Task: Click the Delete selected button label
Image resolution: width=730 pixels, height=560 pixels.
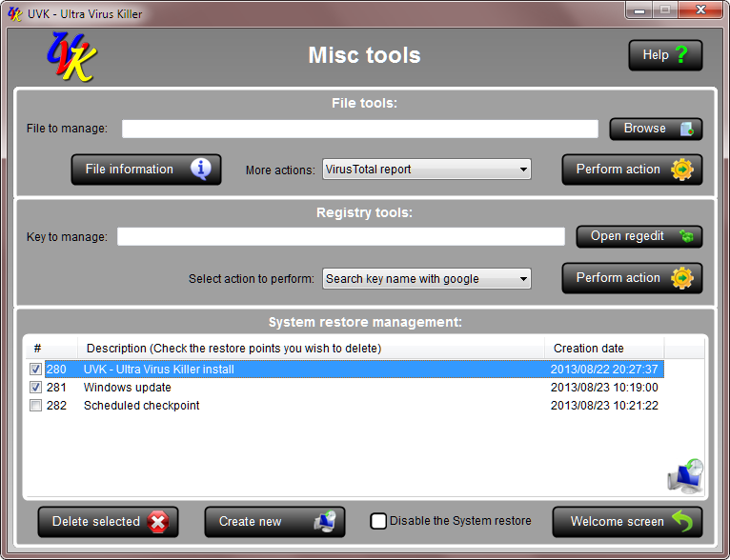Action: tap(96, 521)
